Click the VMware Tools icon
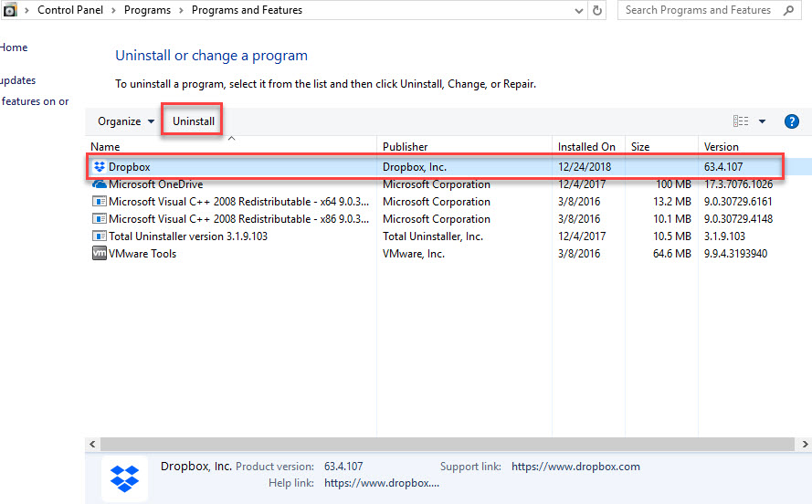Viewport: 812px width, 504px height. coord(99,254)
